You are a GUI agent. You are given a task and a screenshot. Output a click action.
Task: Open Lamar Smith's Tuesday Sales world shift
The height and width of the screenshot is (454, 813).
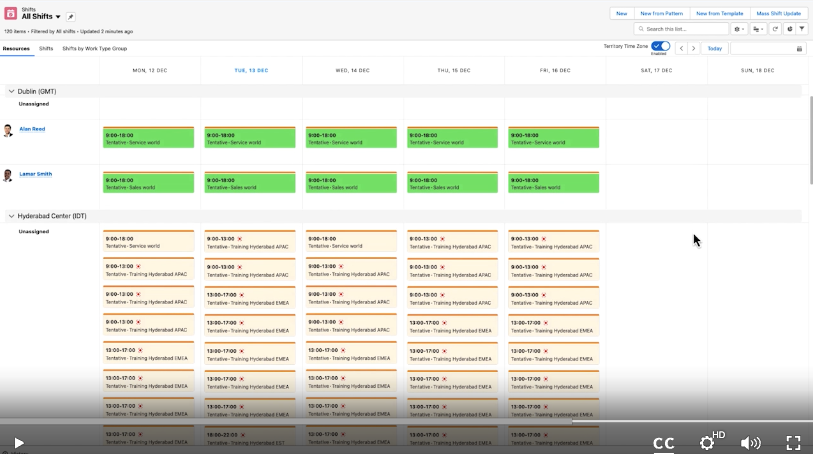(x=250, y=182)
